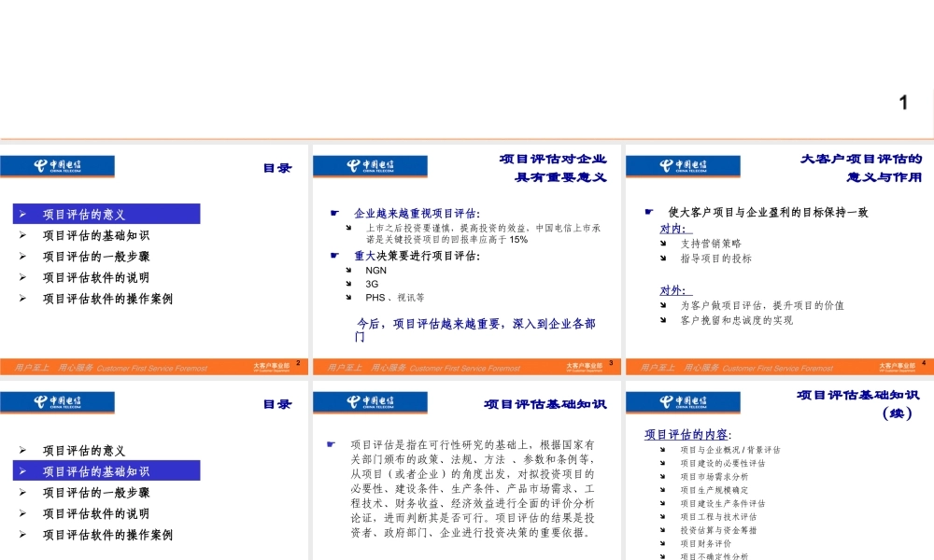The width and height of the screenshot is (934, 560).
Task: Click the 企业越来越重视项目评估 heading
Action: [x=417, y=214]
